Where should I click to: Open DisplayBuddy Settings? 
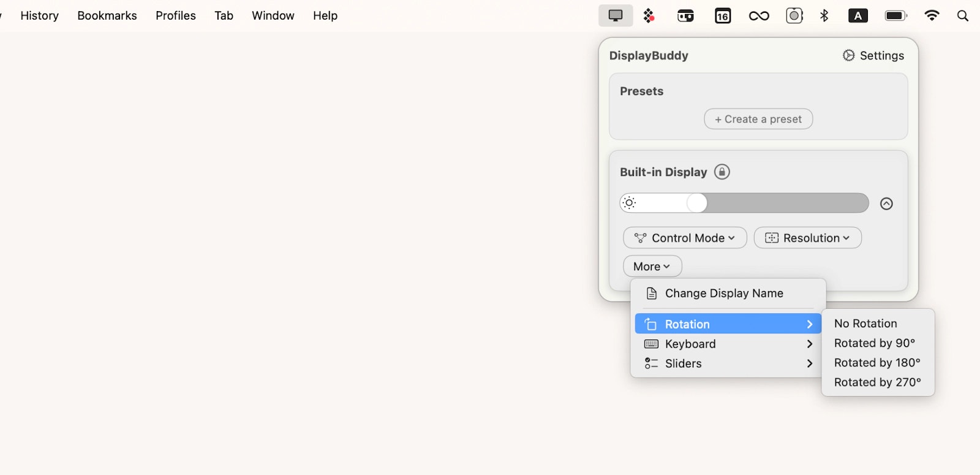[873, 55]
